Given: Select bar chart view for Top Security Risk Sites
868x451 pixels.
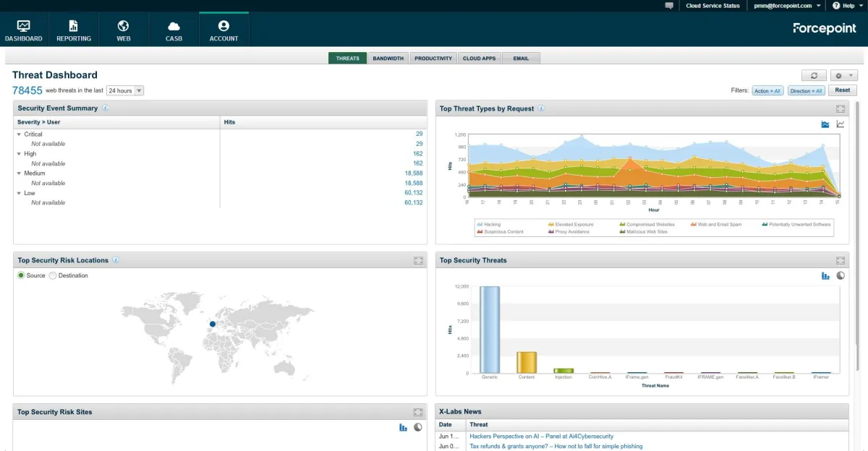Looking at the screenshot, I should 403,427.
